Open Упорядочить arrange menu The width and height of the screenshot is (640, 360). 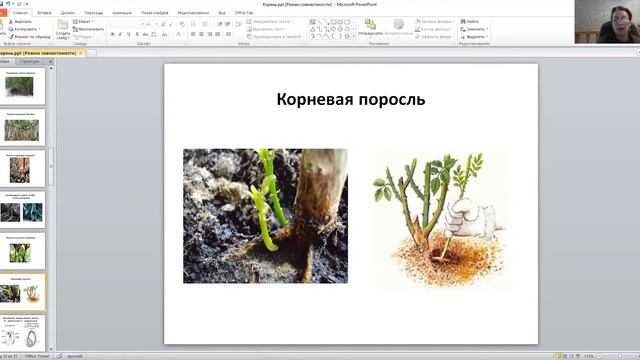(371, 28)
